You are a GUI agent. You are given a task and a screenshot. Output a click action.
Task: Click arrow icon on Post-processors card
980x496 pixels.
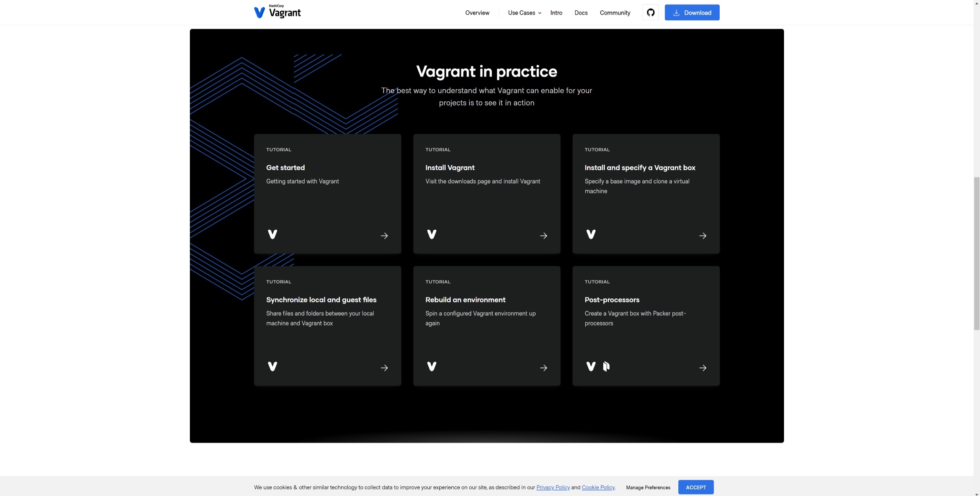(703, 368)
